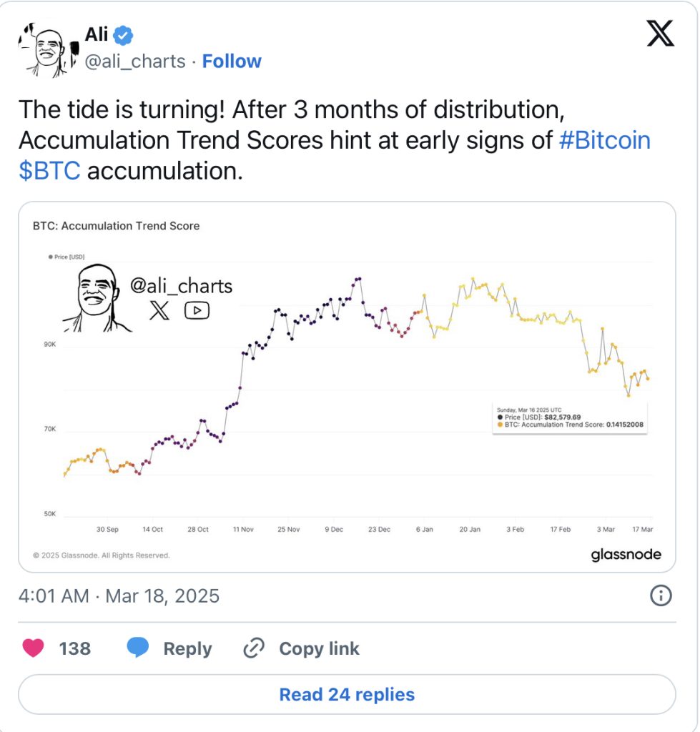The width and height of the screenshot is (700, 732).
Task: Open the tweet info circle icon
Action: pos(660,595)
